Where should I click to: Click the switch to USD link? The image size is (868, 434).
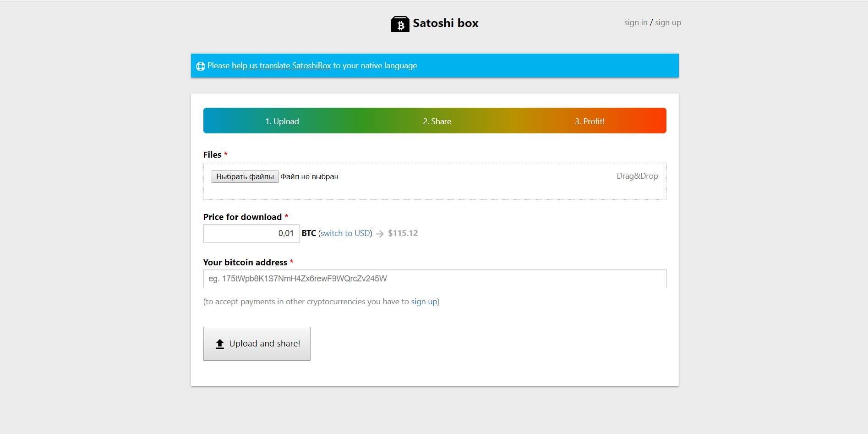point(345,233)
